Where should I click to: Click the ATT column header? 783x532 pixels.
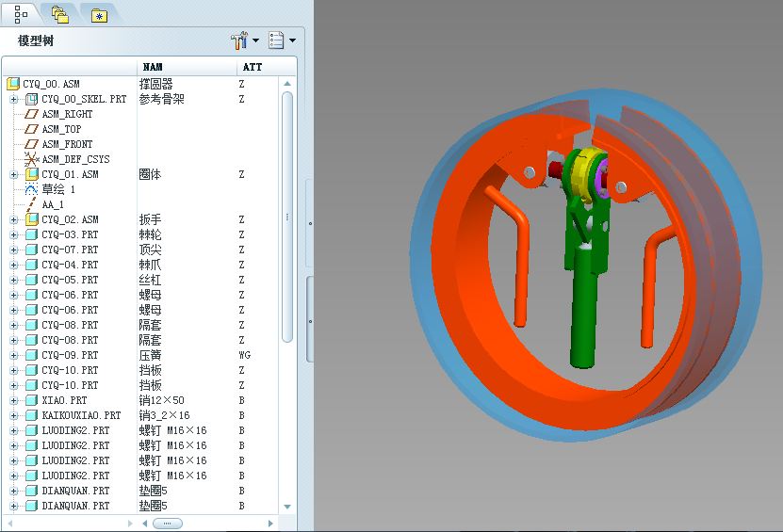[x=253, y=67]
